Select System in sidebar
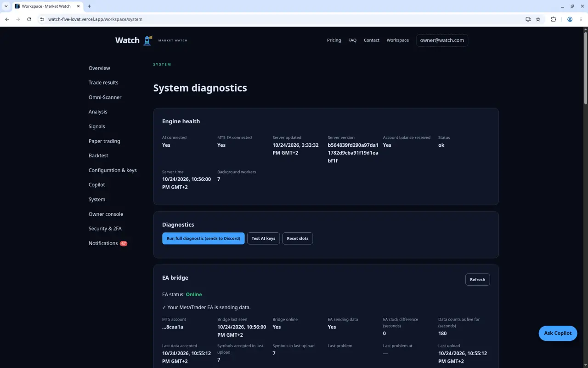This screenshot has height=368, width=588. tap(97, 200)
